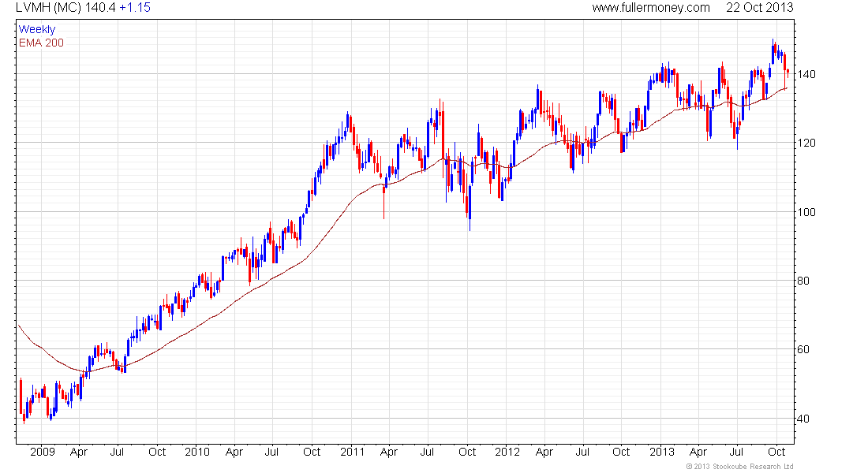Click the 40 y-axis label

click(x=803, y=419)
